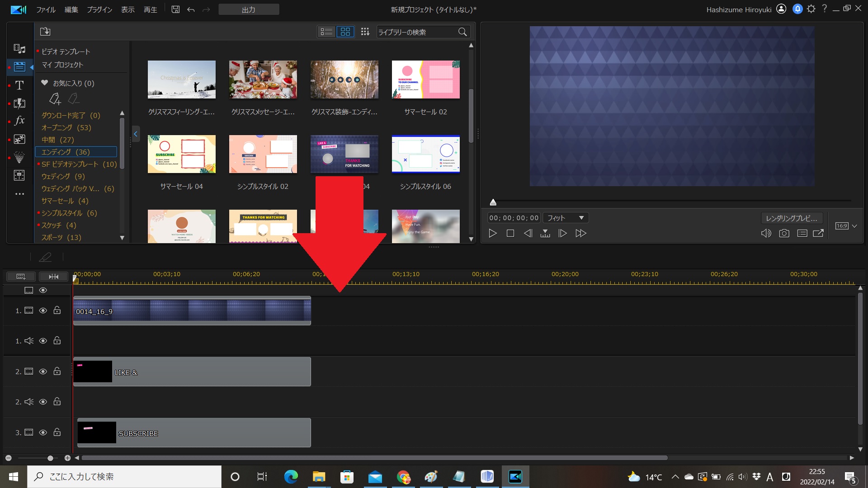868x488 pixels.
Task: Open the プラグイン menu
Action: click(x=99, y=9)
